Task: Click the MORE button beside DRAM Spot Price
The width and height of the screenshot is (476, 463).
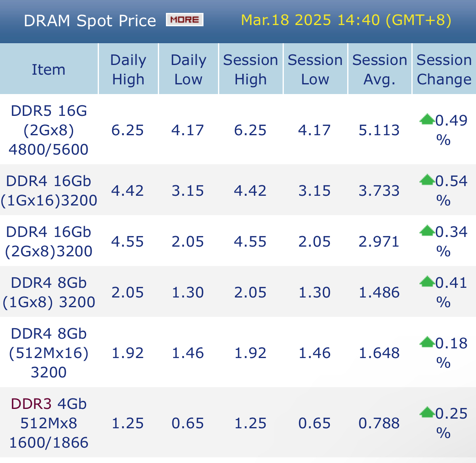Action: pos(185,20)
